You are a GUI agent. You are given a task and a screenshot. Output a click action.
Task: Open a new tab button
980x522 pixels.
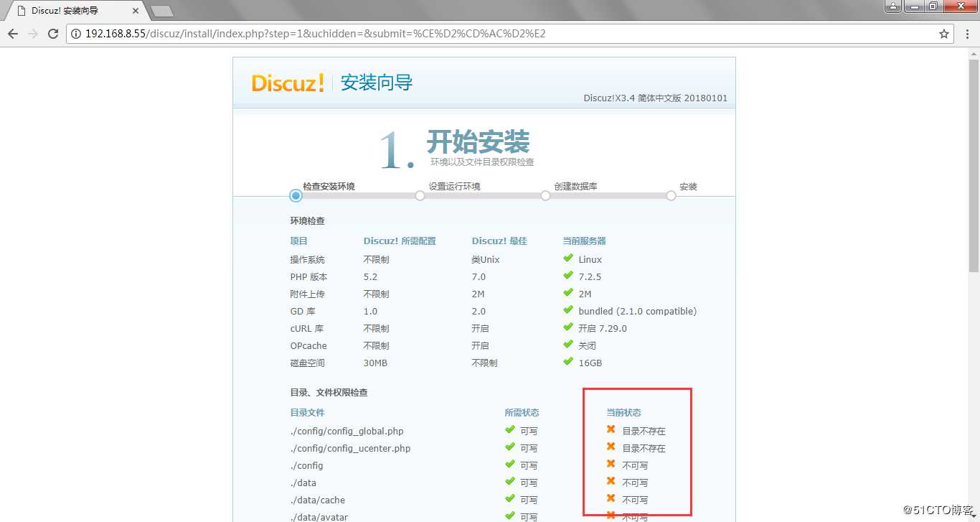point(162,11)
